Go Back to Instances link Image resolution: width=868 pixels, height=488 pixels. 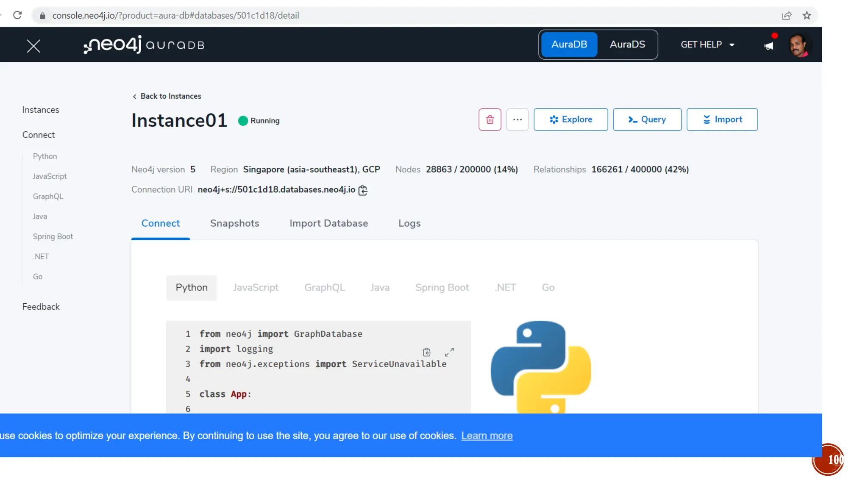point(167,96)
